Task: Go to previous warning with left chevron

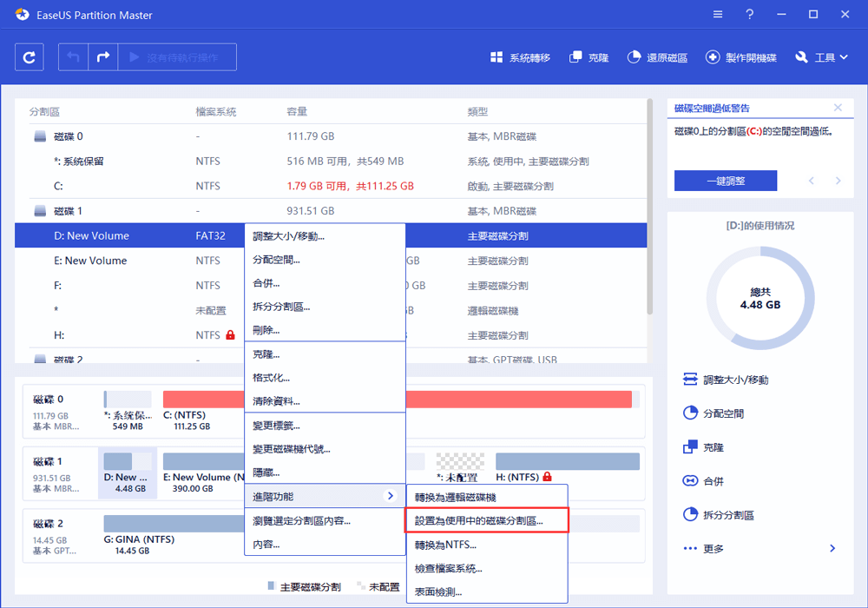Action: coord(811,181)
